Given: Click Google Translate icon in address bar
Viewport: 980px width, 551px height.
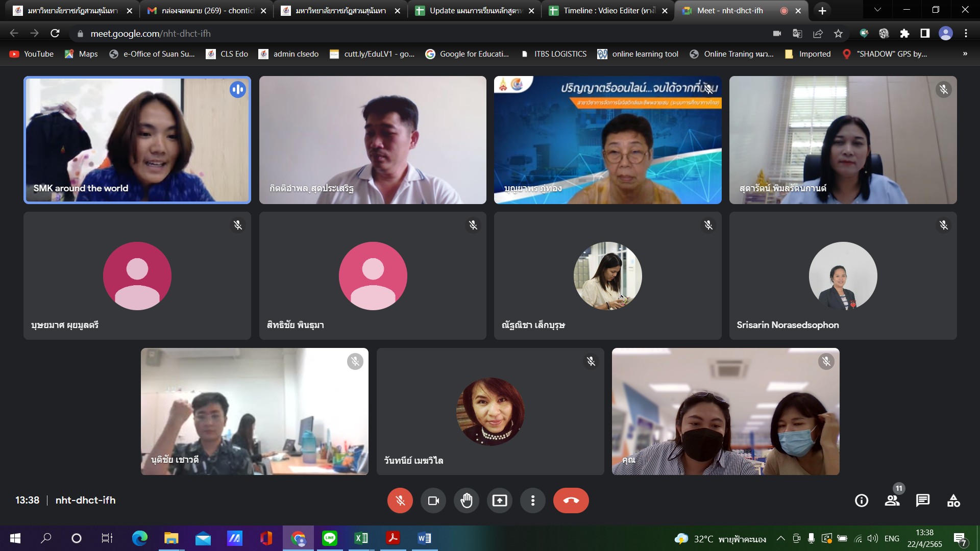Looking at the screenshot, I should pyautogui.click(x=797, y=34).
